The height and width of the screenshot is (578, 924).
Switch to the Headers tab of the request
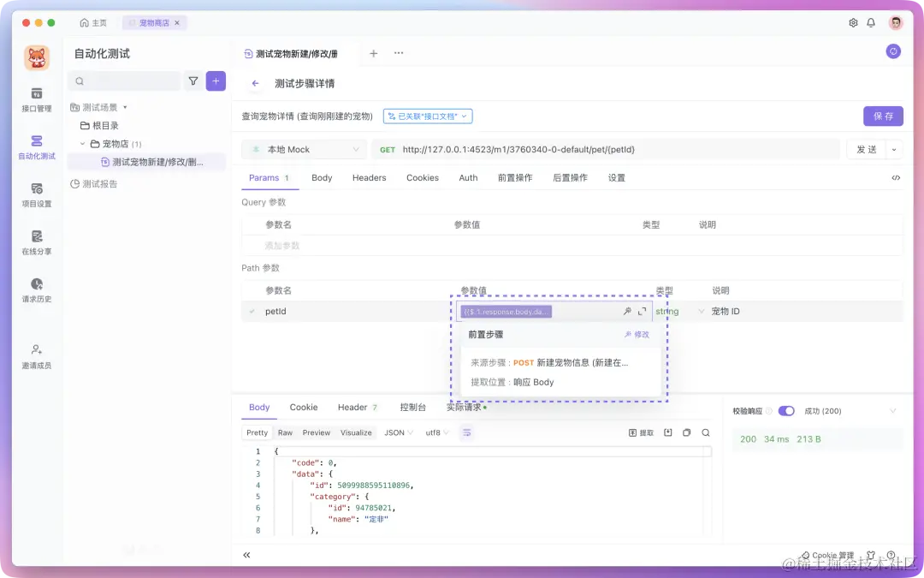(x=369, y=178)
